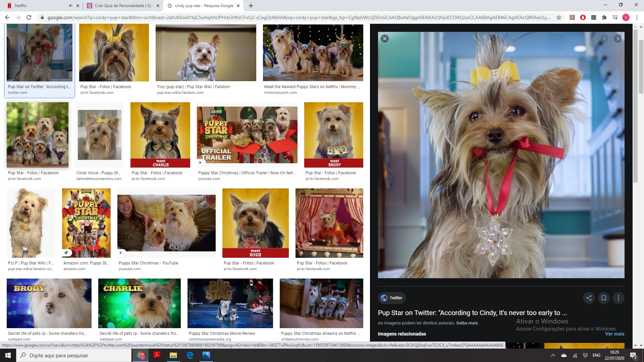The height and width of the screenshot is (362, 644).
Task: Click 'Ver mais' related images link
Action: (614, 334)
